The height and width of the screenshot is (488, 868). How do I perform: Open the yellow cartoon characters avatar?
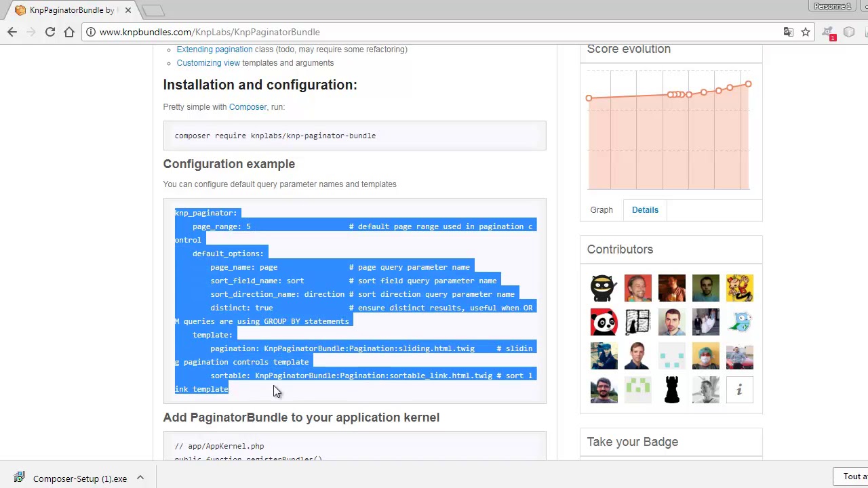(739, 288)
